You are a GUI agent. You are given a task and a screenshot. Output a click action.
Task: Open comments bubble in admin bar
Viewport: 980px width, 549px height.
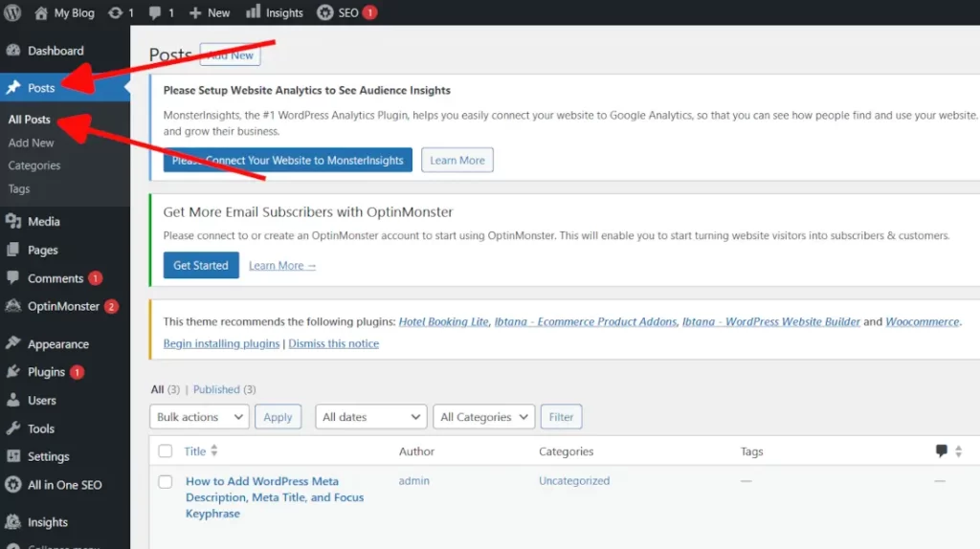154,12
